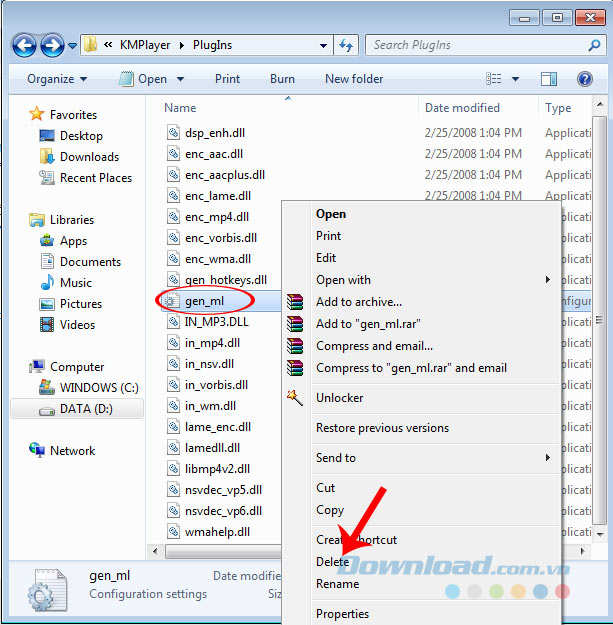Viewport: 613px width, 625px height.
Task: Open Downloads in the navigation pane
Action: (79, 157)
